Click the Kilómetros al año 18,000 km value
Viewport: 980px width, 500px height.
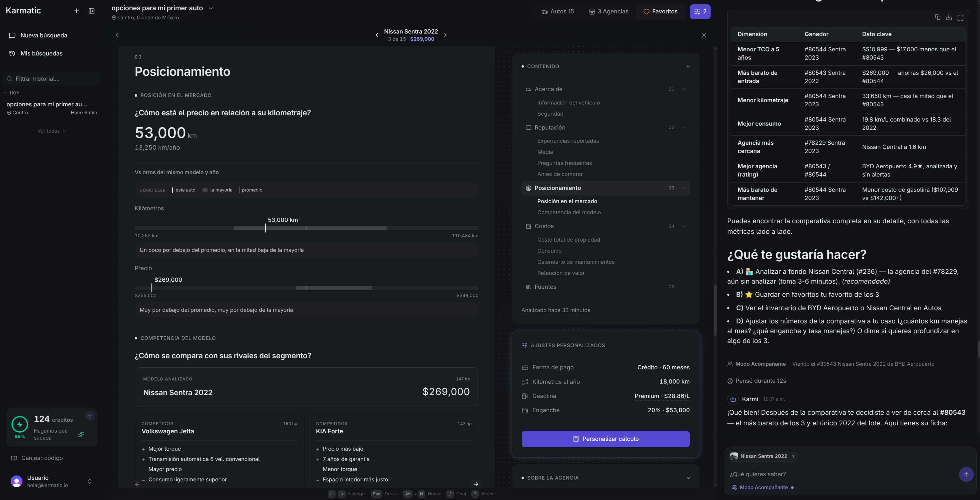click(x=675, y=382)
